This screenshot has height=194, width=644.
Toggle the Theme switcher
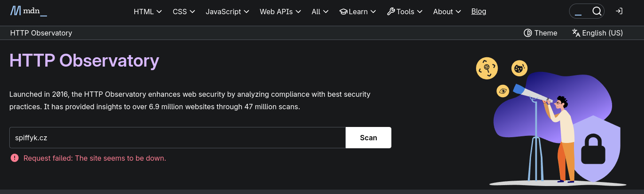point(540,33)
